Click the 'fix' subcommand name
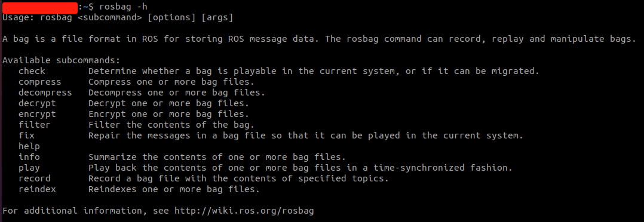This screenshot has width=644, height=222. pos(27,135)
